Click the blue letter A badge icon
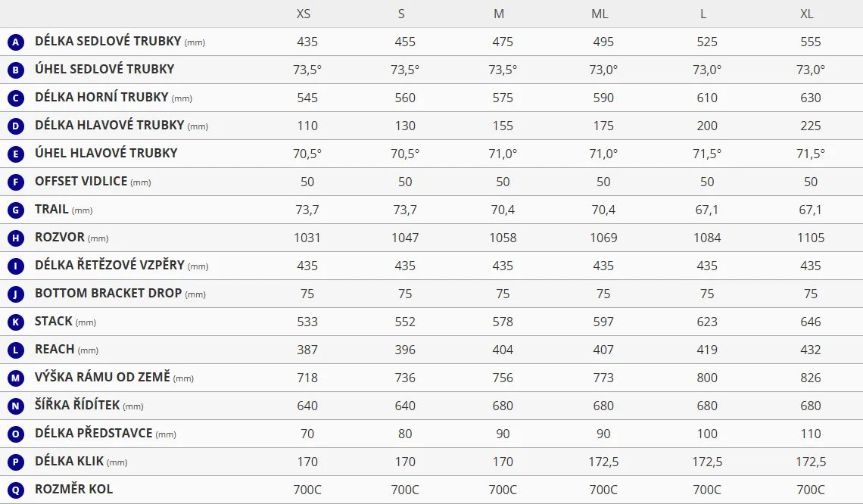This screenshot has height=504, width=863. pyautogui.click(x=15, y=42)
